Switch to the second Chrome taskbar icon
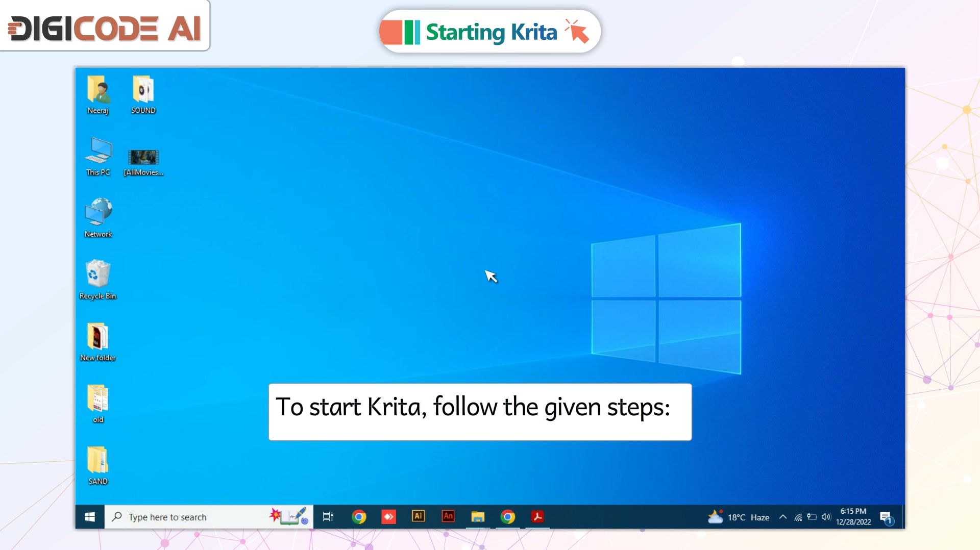 click(x=508, y=517)
